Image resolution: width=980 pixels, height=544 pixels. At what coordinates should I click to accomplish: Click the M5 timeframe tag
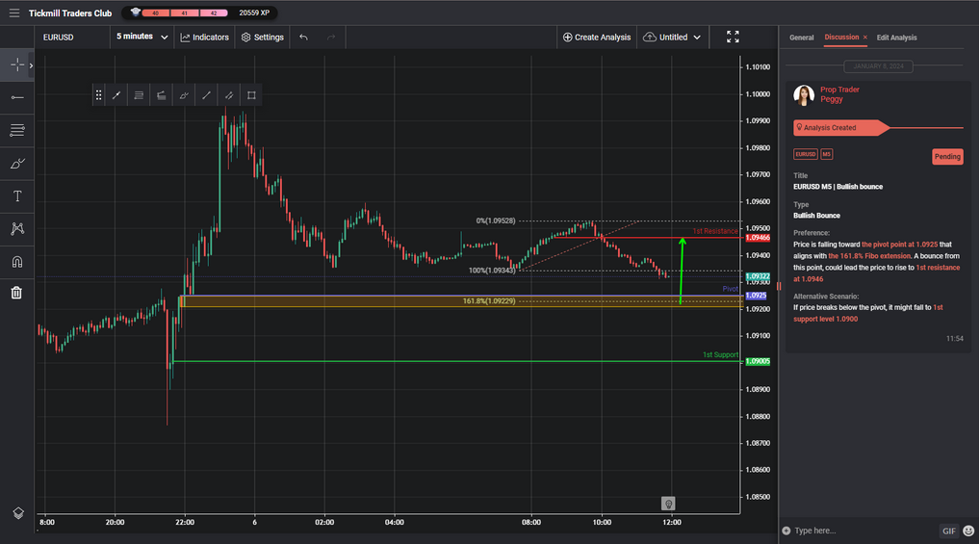click(x=826, y=154)
